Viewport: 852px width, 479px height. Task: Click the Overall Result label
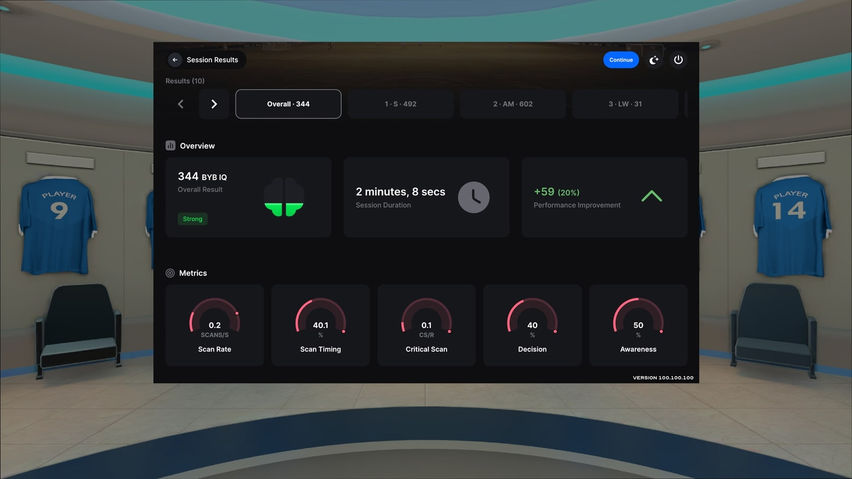point(200,190)
